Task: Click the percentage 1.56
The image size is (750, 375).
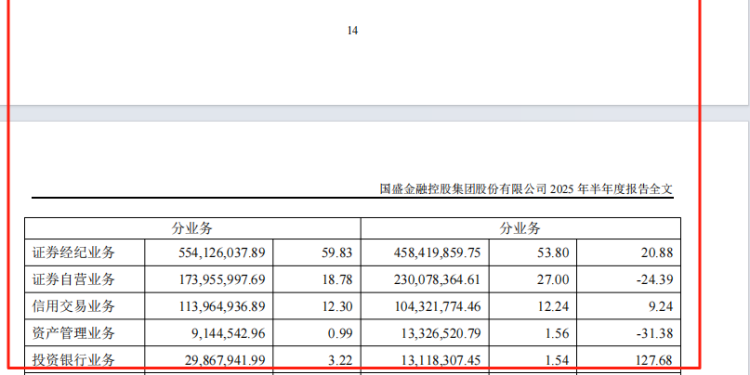Action: coord(557,333)
